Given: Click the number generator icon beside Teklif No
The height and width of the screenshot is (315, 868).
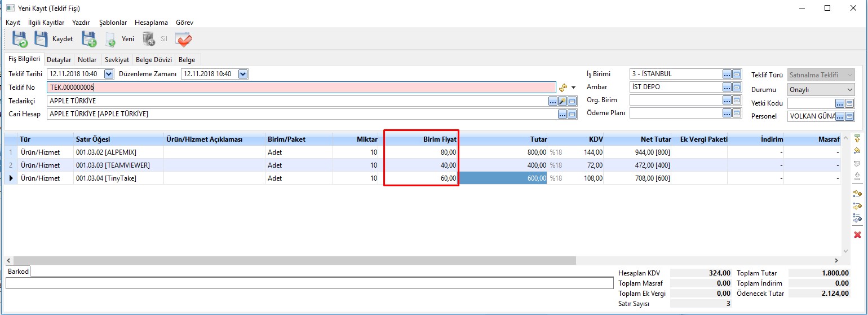Looking at the screenshot, I should point(563,88).
